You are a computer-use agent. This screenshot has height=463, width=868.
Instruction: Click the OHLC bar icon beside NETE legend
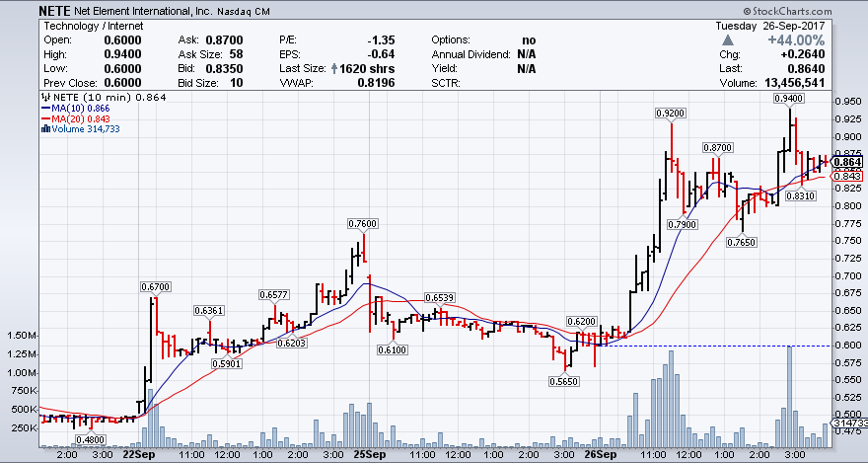43,99
